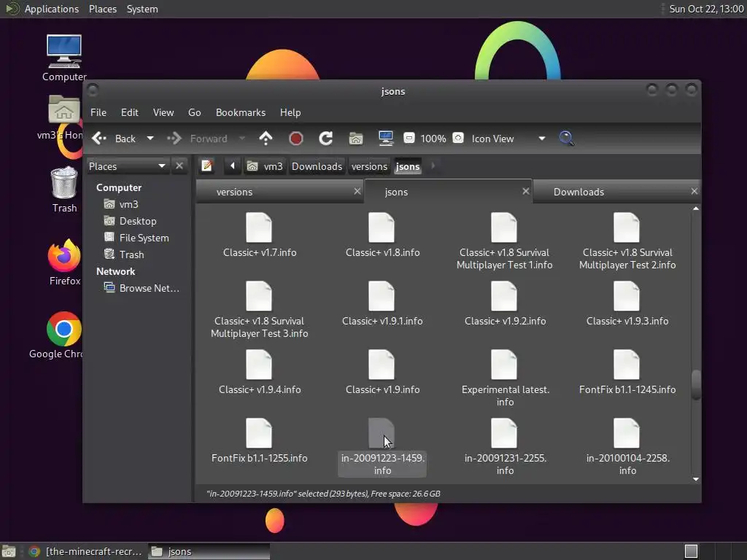The height and width of the screenshot is (560, 747).
Task: Select the Classic+ v1.9.3.info file icon
Action: click(x=627, y=296)
